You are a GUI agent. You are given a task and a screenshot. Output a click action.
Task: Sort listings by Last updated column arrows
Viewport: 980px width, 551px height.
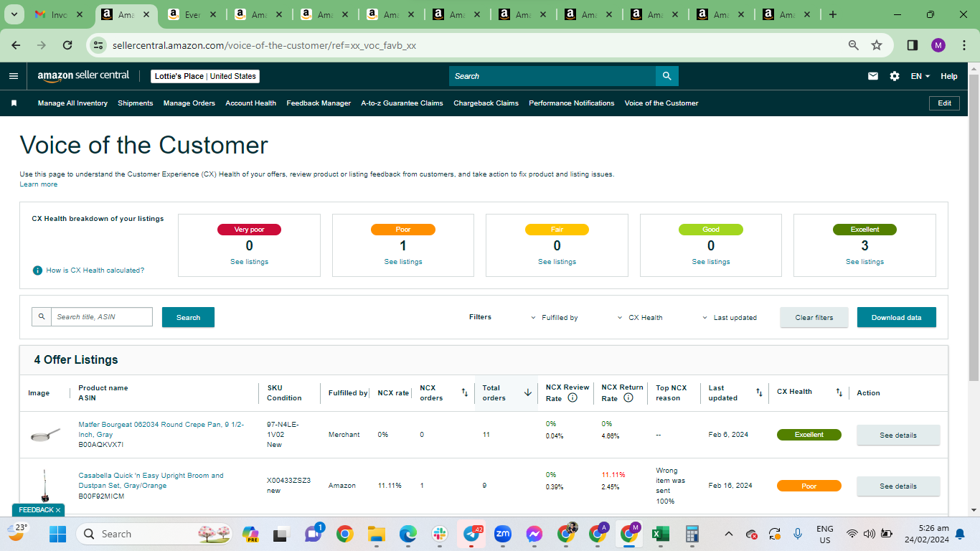[x=759, y=392]
